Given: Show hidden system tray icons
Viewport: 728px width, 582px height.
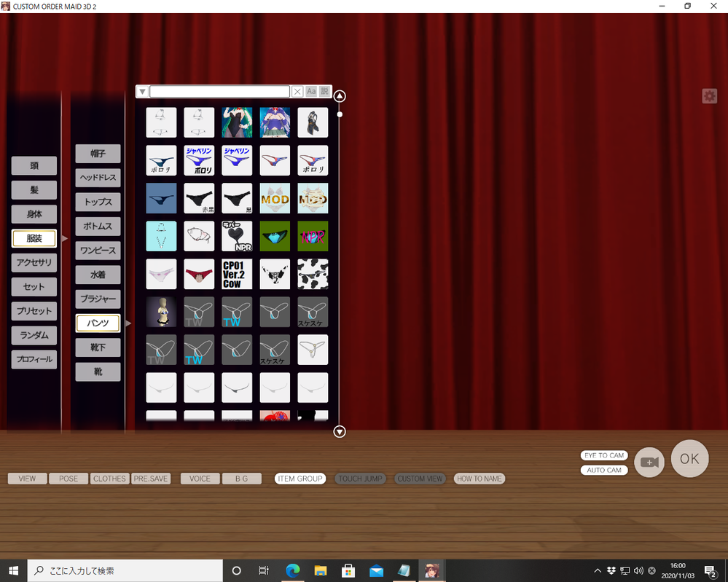Looking at the screenshot, I should coord(598,570).
